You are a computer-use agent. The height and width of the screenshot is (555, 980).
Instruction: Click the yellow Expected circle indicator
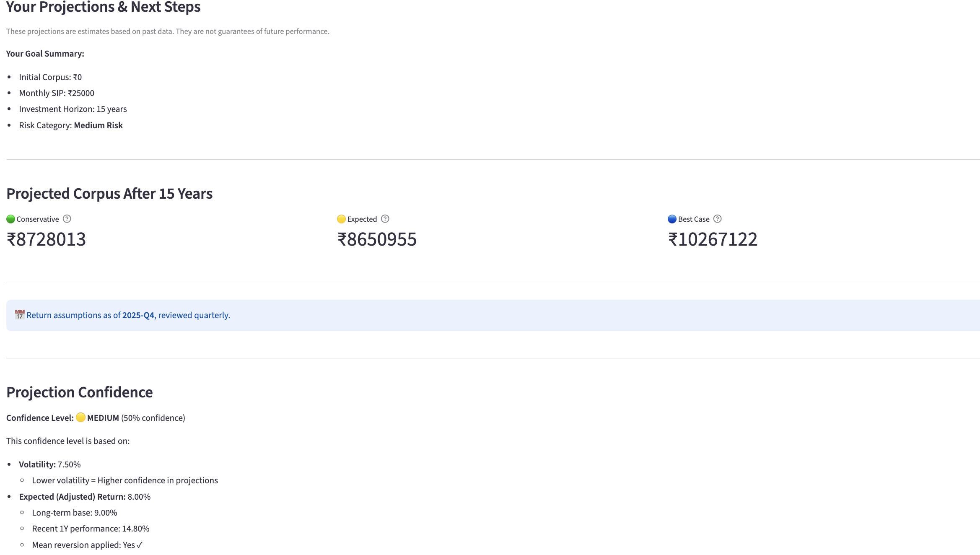pos(342,219)
